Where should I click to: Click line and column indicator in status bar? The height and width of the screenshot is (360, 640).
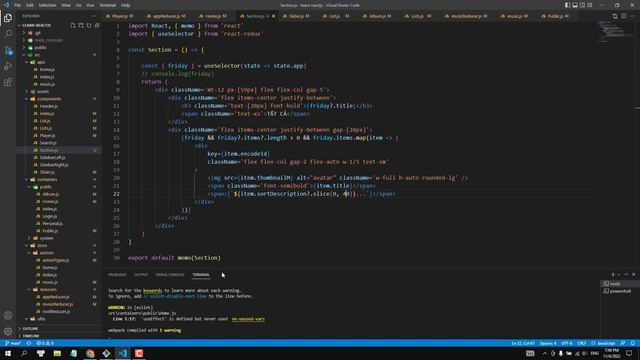click(523, 343)
